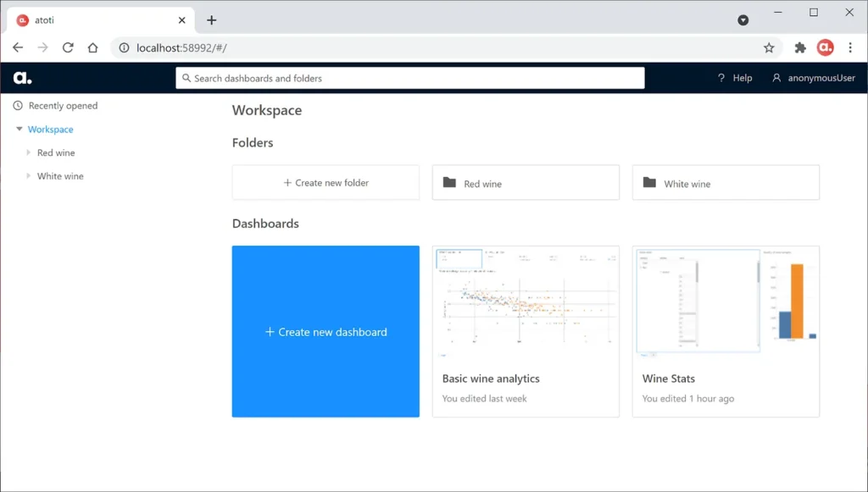Viewport: 868px width, 492px height.
Task: Click the Workspace page heading
Action: 267,110
